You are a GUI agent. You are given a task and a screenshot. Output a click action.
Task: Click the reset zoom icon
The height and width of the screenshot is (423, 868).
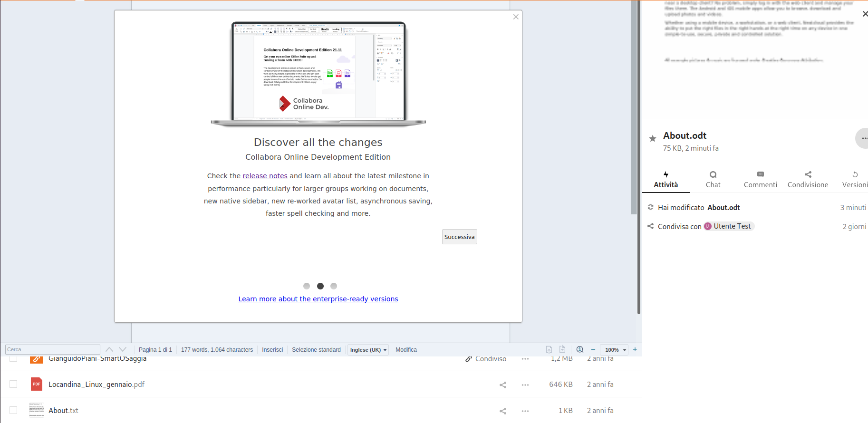click(580, 349)
